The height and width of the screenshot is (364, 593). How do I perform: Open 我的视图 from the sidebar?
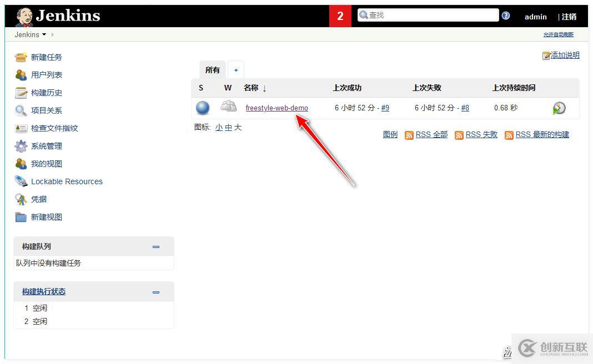47,164
